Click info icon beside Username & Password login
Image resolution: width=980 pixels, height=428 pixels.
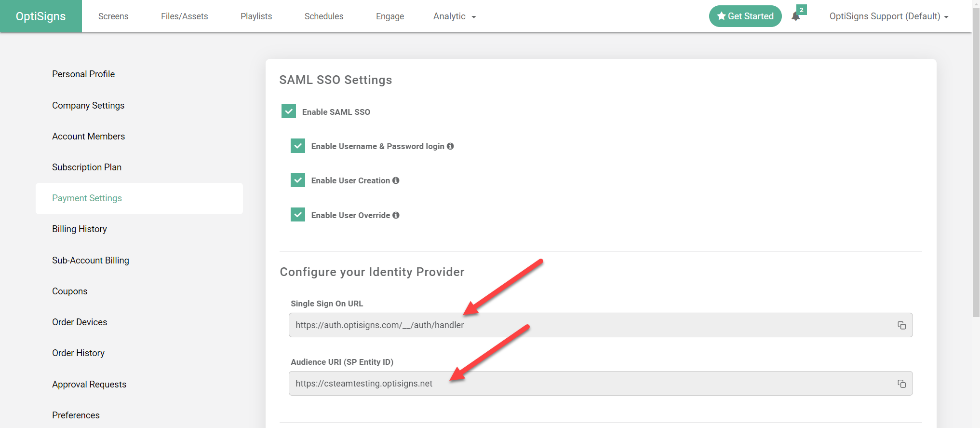pos(450,146)
